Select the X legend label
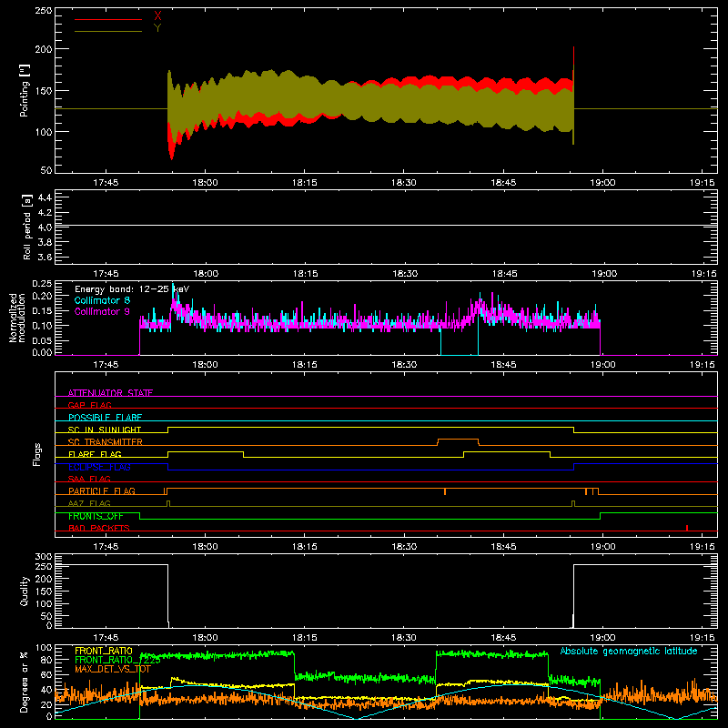The width and height of the screenshot is (728, 728). point(157,16)
